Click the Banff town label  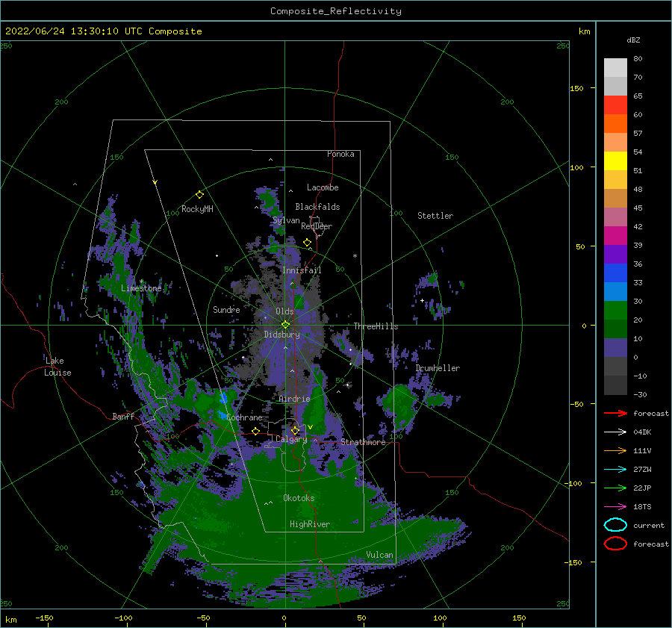(123, 416)
